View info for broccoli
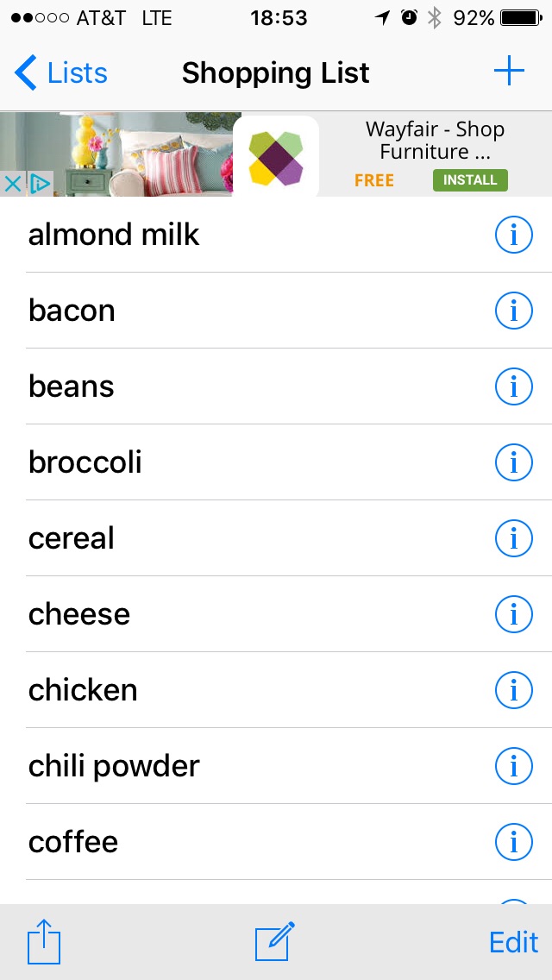 click(x=514, y=462)
